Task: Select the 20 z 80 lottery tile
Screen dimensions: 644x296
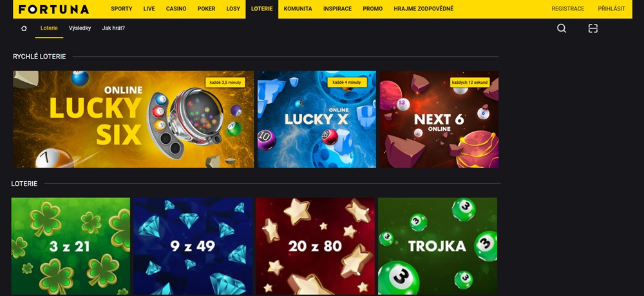Action: [315, 246]
